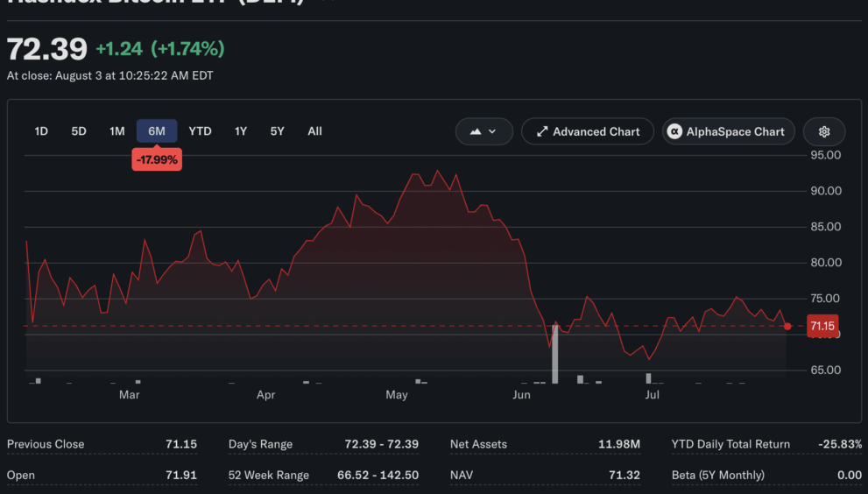Click the Net Assets label

pos(478,444)
